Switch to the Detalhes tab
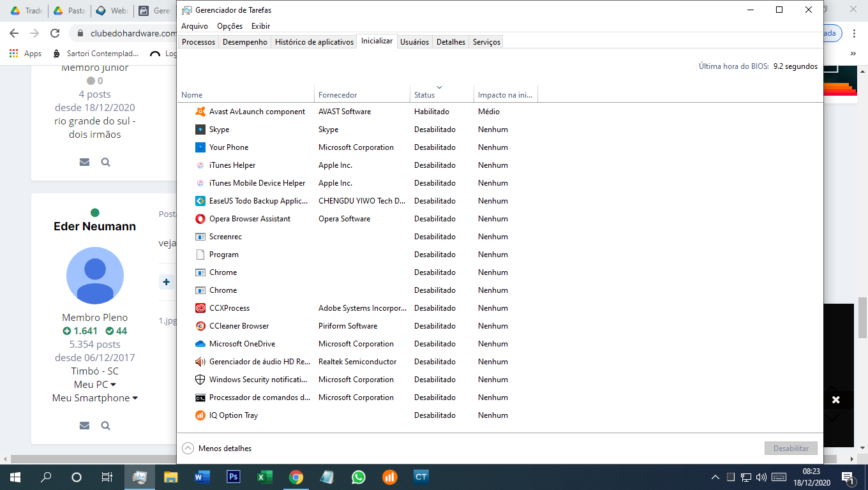The width and height of the screenshot is (868, 490). [451, 42]
